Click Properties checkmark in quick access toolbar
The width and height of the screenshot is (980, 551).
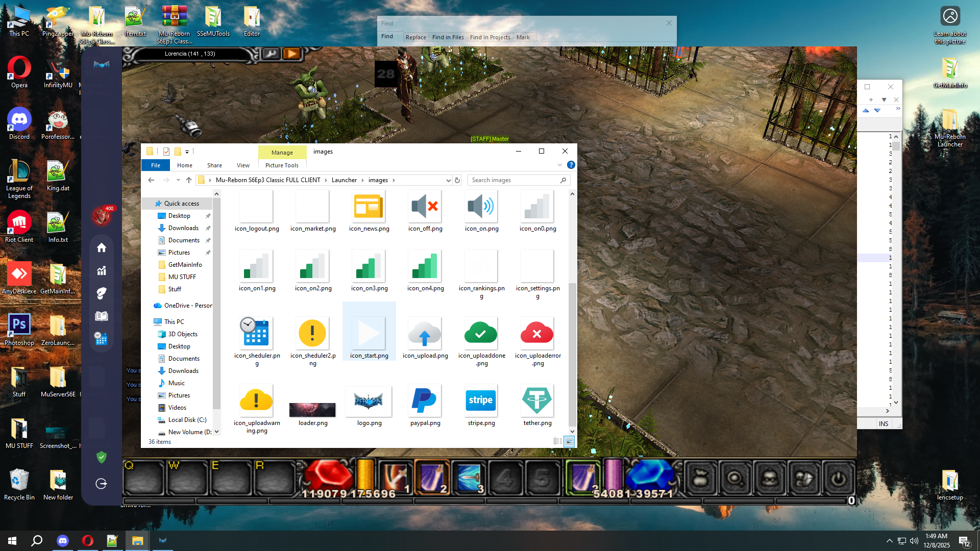166,152
